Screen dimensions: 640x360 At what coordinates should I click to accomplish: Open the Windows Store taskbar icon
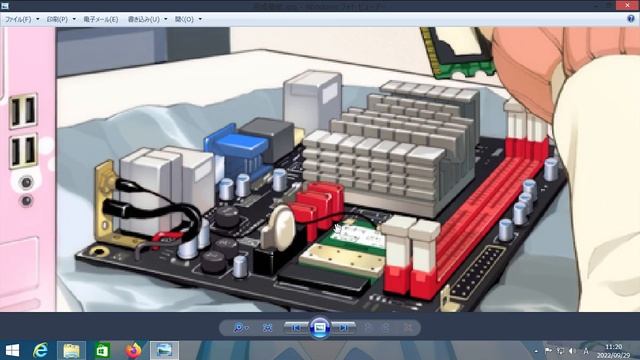tap(102, 350)
